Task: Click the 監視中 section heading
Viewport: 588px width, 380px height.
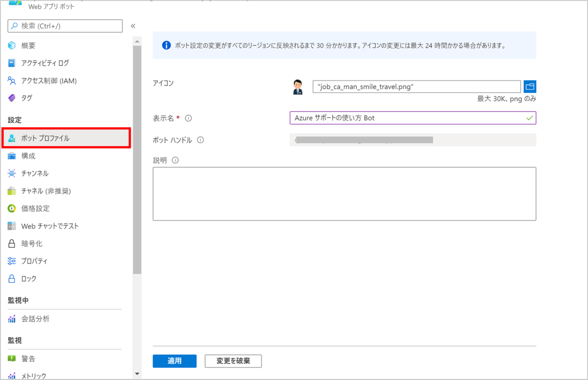Action: pyautogui.click(x=18, y=300)
